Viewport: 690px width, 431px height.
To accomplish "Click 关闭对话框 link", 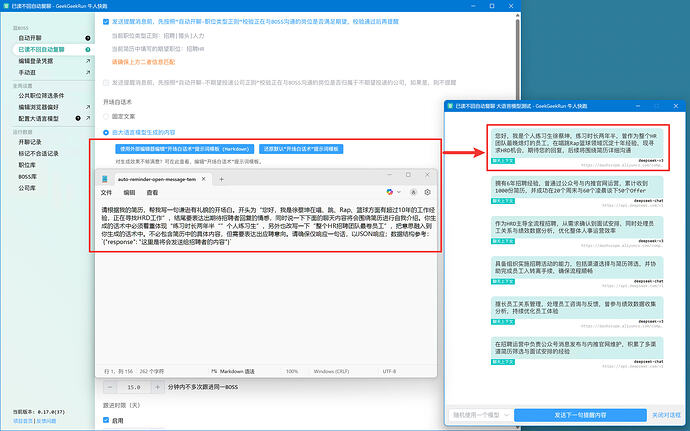I will 666,415.
